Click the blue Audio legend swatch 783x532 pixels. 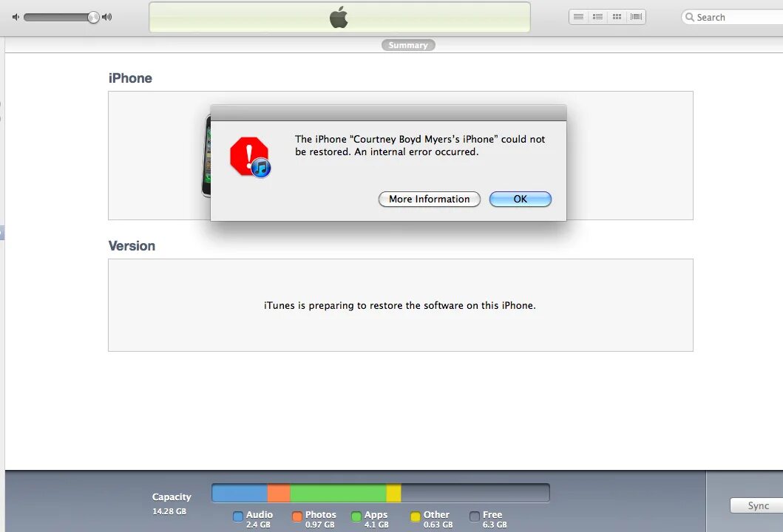coord(238,516)
